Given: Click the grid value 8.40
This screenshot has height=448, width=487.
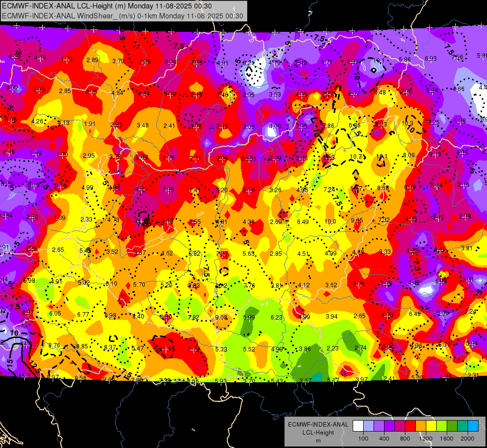Looking at the screenshot, I should 138,316.
